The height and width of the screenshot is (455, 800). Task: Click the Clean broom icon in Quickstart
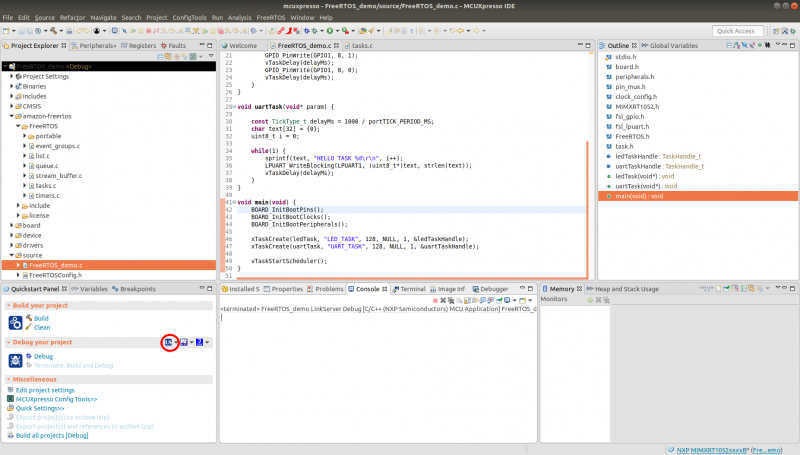(28, 327)
